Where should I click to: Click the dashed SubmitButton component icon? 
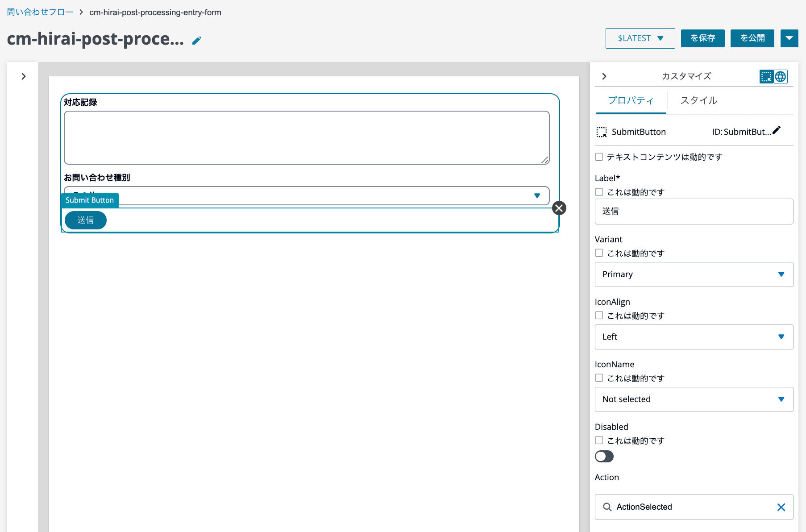click(602, 132)
